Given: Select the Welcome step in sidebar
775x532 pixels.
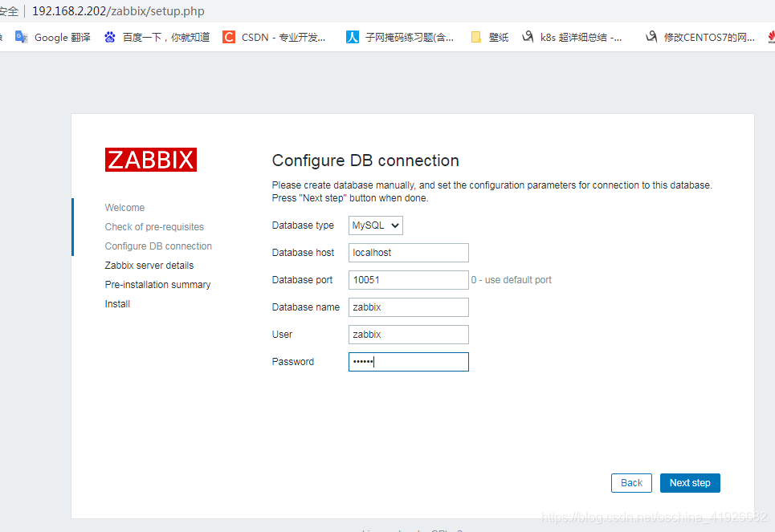Looking at the screenshot, I should pos(124,208).
